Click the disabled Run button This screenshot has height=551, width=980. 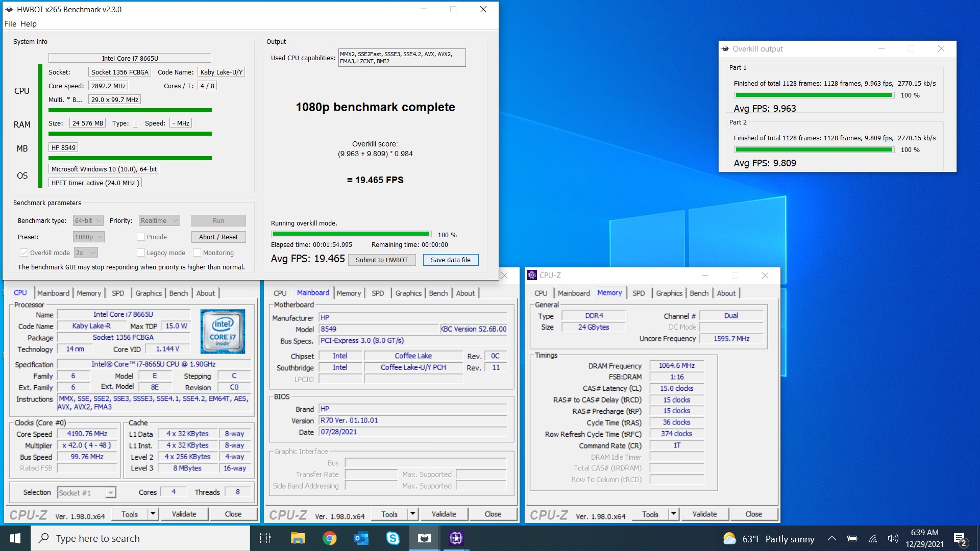pyautogui.click(x=218, y=221)
